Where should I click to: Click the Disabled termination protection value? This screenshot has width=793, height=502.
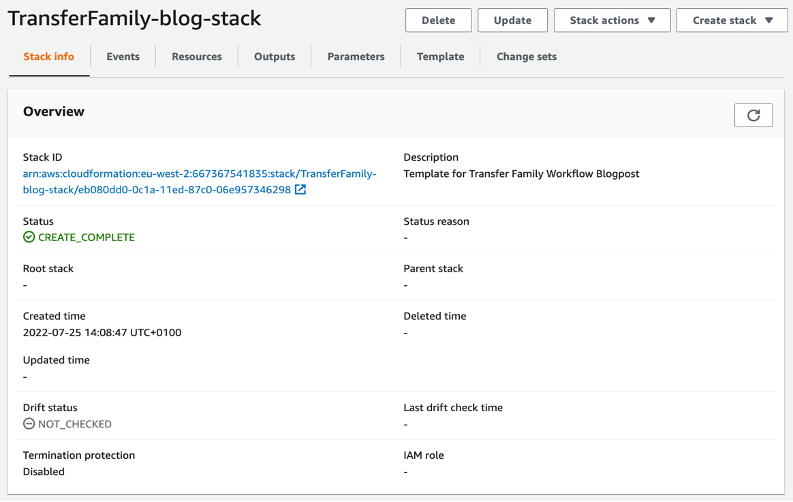[43, 471]
